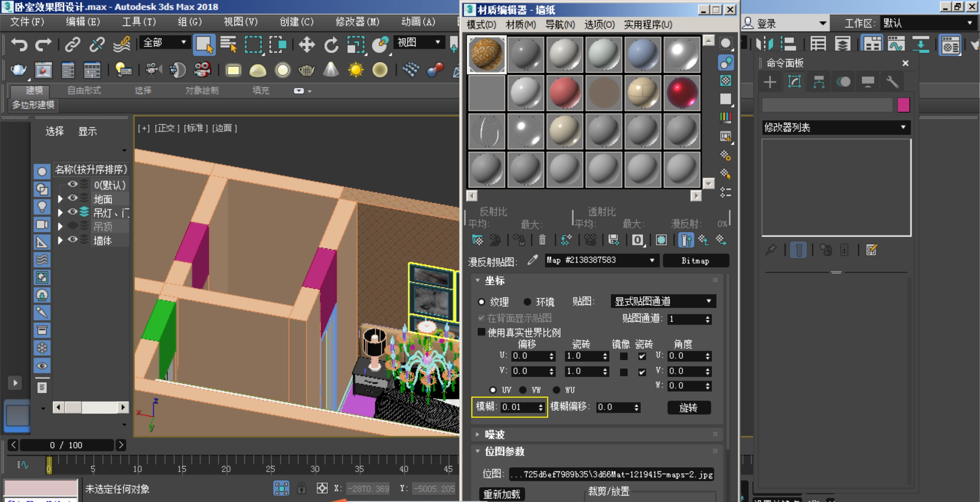Select the VW radio button
The height and width of the screenshot is (502, 980).
(x=523, y=390)
